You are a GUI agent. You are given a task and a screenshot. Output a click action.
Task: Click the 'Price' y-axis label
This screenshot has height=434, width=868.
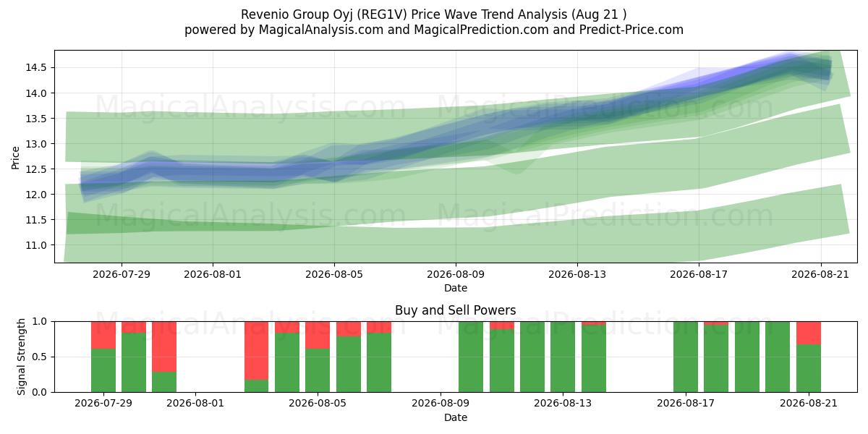[16, 157]
